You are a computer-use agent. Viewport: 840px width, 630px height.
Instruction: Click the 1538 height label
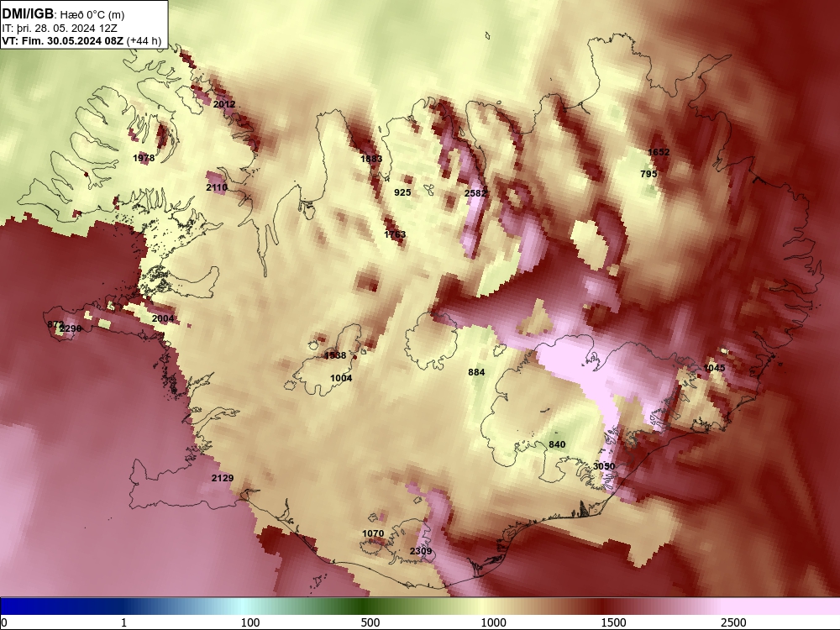click(x=335, y=355)
